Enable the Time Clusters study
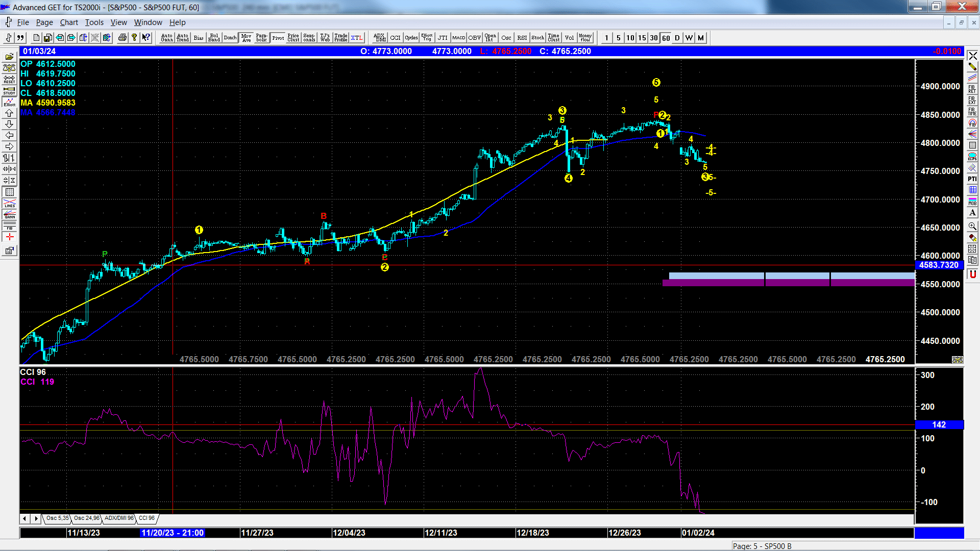 coord(554,38)
